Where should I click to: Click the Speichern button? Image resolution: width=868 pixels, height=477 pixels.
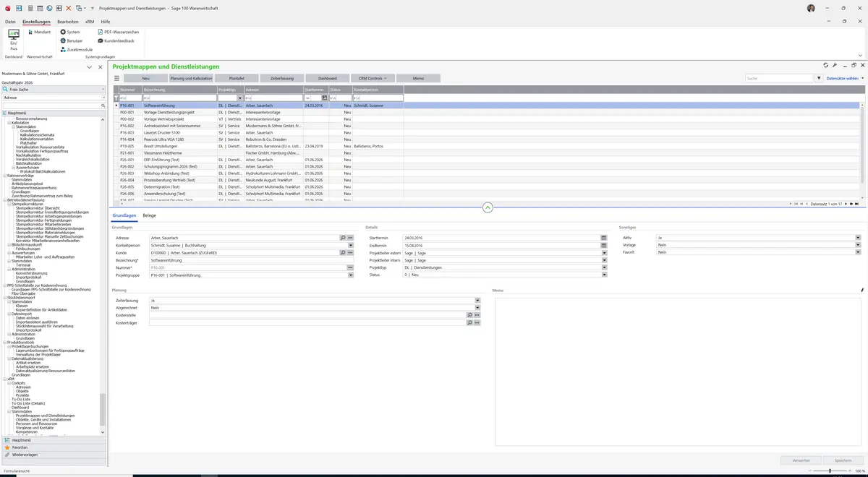tap(843, 460)
